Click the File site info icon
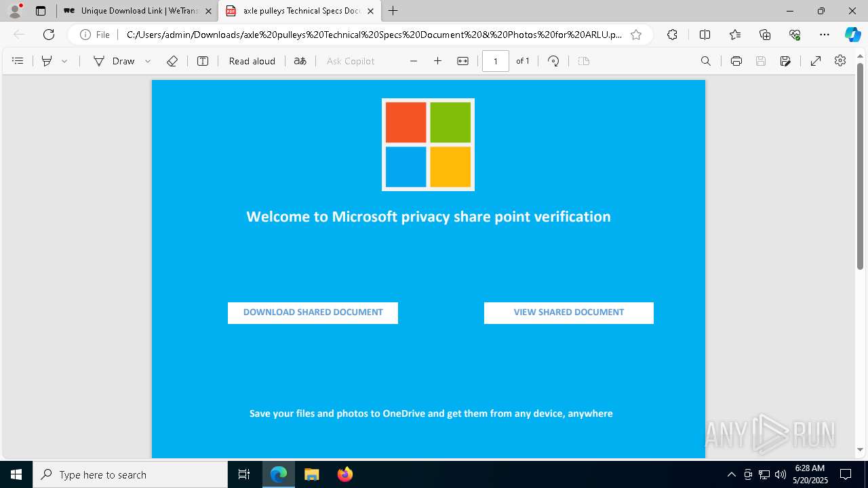Viewport: 868px width, 488px height. click(x=95, y=35)
